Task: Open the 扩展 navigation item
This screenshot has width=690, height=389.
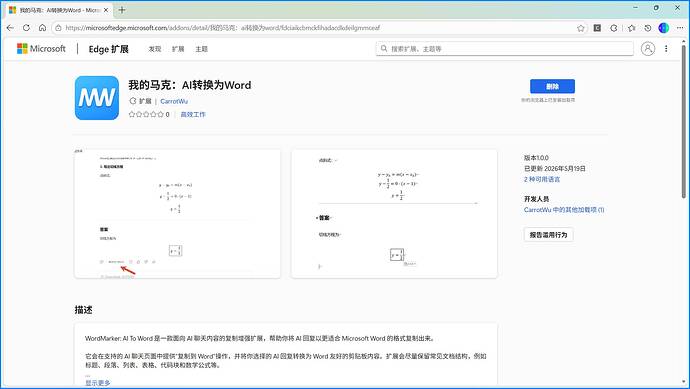Action: point(178,49)
